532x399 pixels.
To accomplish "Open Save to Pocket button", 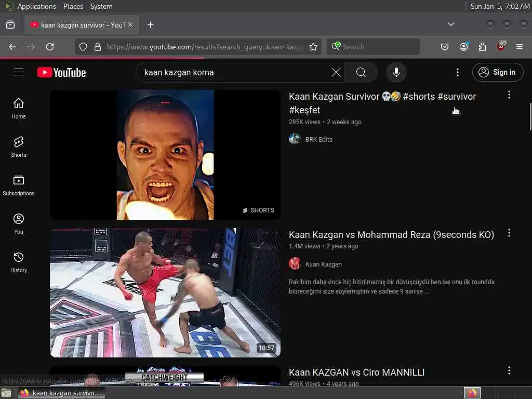I will [x=445, y=47].
